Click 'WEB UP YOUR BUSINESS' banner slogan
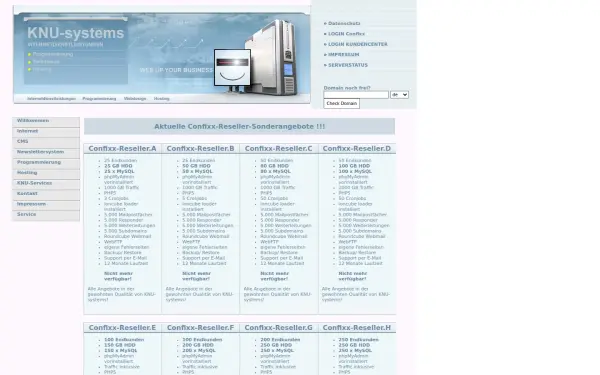600x375 pixels. point(176,70)
